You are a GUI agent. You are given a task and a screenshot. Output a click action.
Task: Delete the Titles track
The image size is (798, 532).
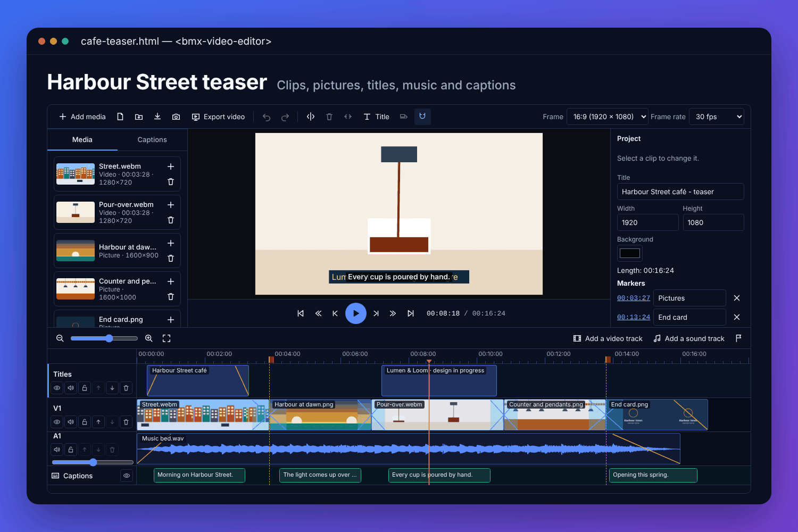(x=126, y=388)
